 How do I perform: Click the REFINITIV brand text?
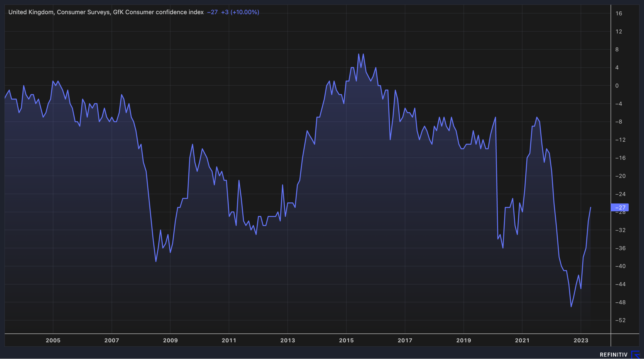(614, 355)
